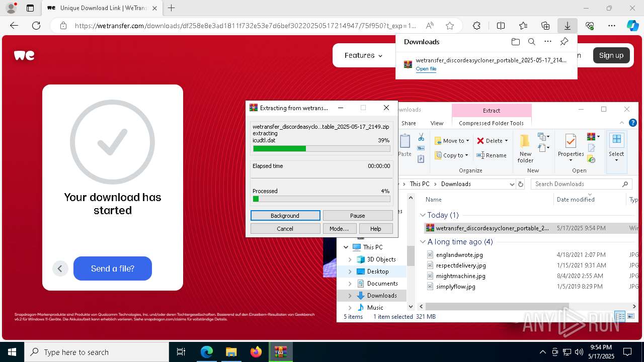Open Edge tab actions menu icon

(x=30, y=8)
